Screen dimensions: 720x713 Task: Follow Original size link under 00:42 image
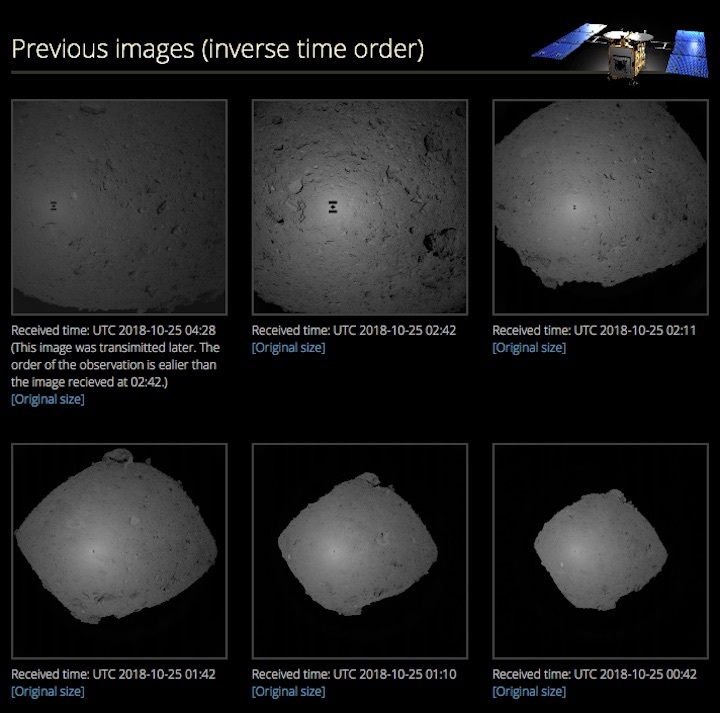click(529, 691)
